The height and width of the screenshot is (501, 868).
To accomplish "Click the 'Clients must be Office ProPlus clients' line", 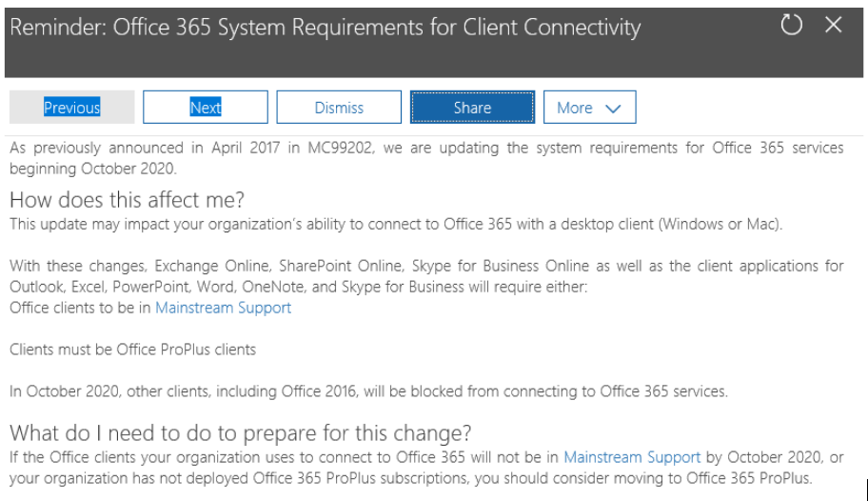I will [x=132, y=350].
